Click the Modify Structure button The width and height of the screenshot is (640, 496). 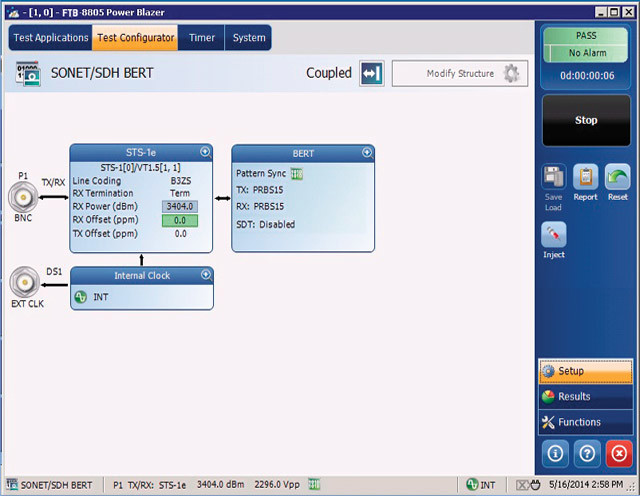tap(460, 73)
